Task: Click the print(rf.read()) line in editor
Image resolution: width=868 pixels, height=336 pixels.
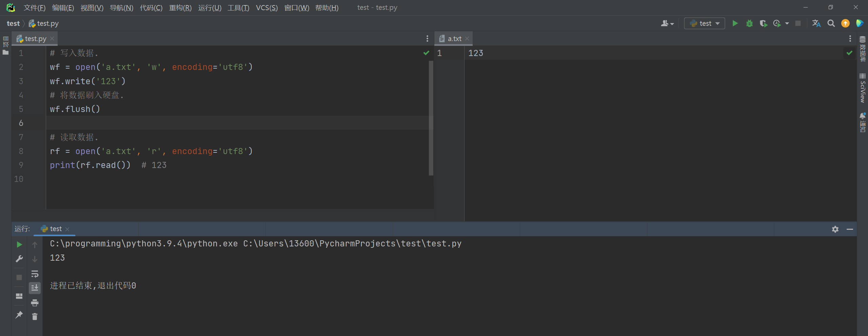Action: pyautogui.click(x=90, y=165)
